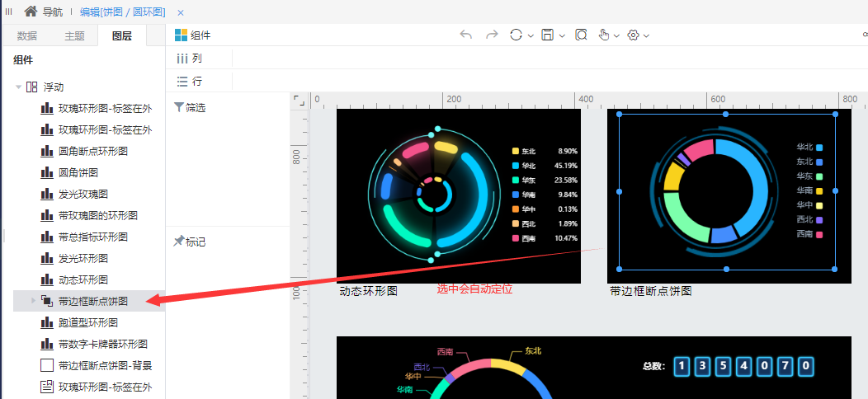The image size is (868, 399).
Task: Click the group icon of selected 带边框断点饼图
Action: coord(47,301)
